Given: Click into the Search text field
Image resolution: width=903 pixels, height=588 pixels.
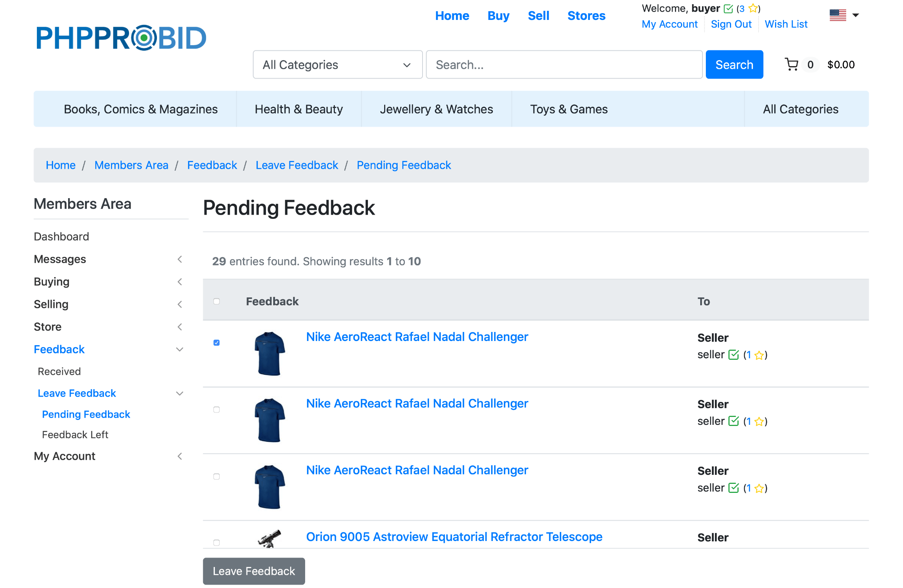Looking at the screenshot, I should [x=564, y=64].
